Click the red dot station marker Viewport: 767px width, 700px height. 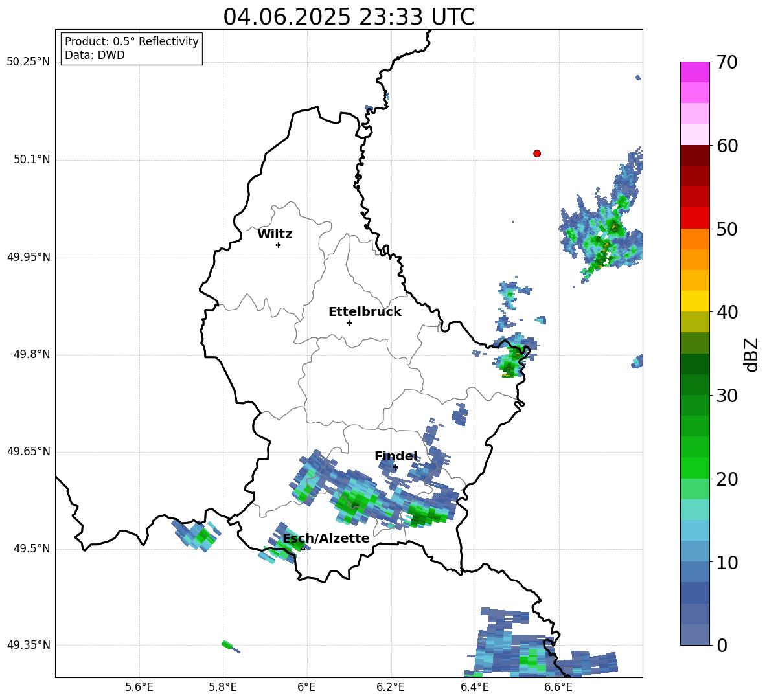pos(536,153)
